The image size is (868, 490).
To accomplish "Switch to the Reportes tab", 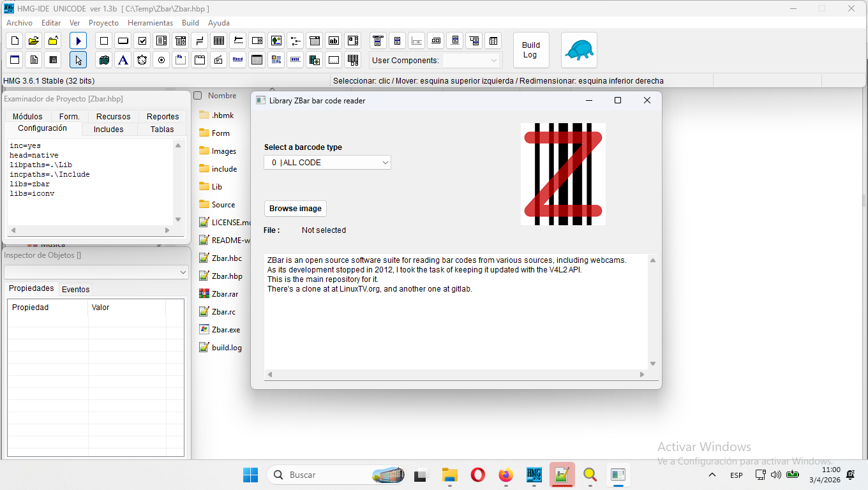I will coord(163,117).
